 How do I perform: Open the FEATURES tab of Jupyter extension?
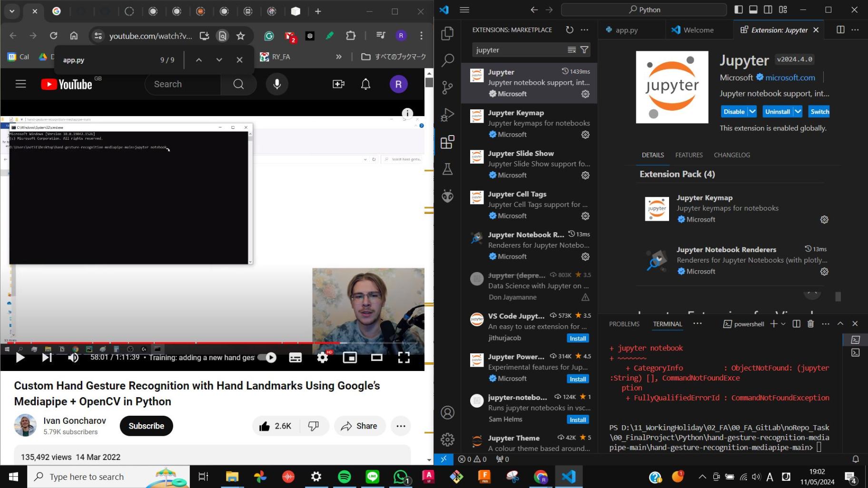689,155
